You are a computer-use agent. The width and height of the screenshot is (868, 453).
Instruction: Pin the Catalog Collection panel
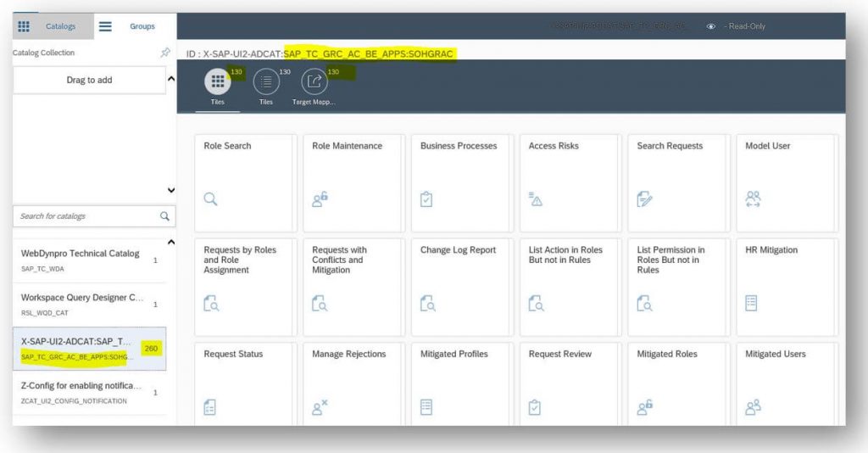tap(165, 53)
